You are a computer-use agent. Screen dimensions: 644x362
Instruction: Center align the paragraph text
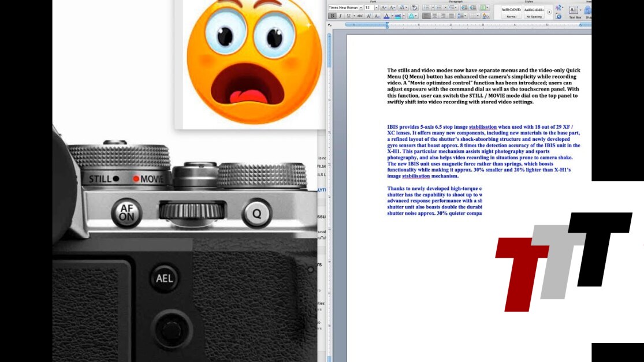coord(434,16)
